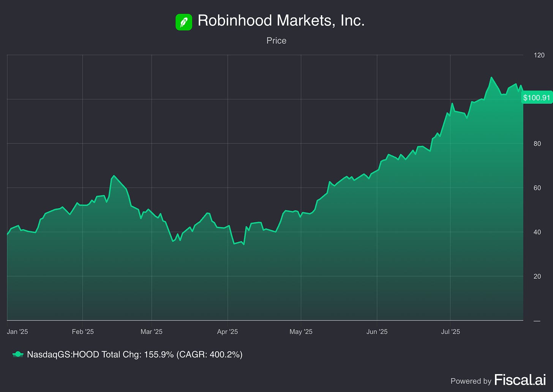Click the Robinhood Markets, Inc. title
The height and width of the screenshot is (392, 553).
281,21
